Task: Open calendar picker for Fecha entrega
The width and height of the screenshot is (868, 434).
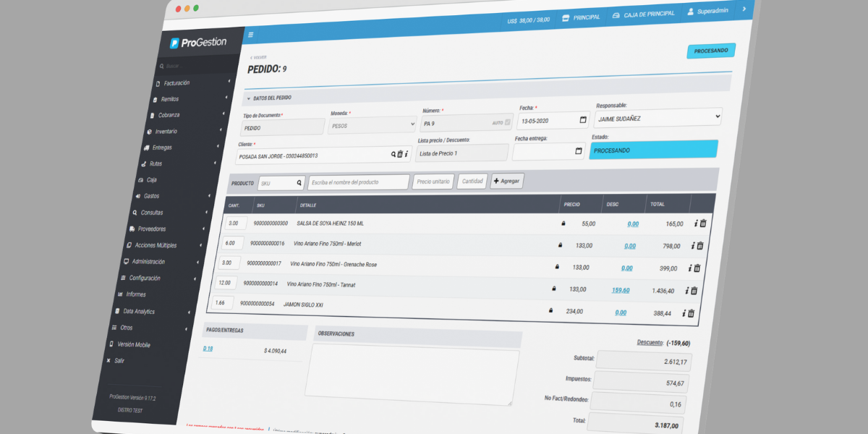Action: pos(578,151)
